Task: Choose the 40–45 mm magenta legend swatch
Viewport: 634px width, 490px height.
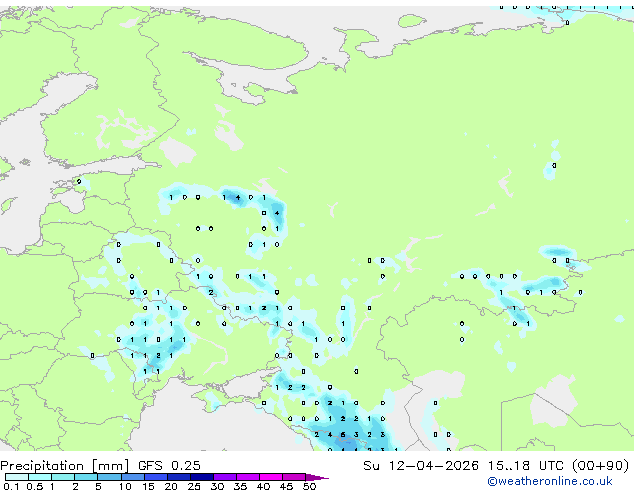Action: [x=271, y=477]
